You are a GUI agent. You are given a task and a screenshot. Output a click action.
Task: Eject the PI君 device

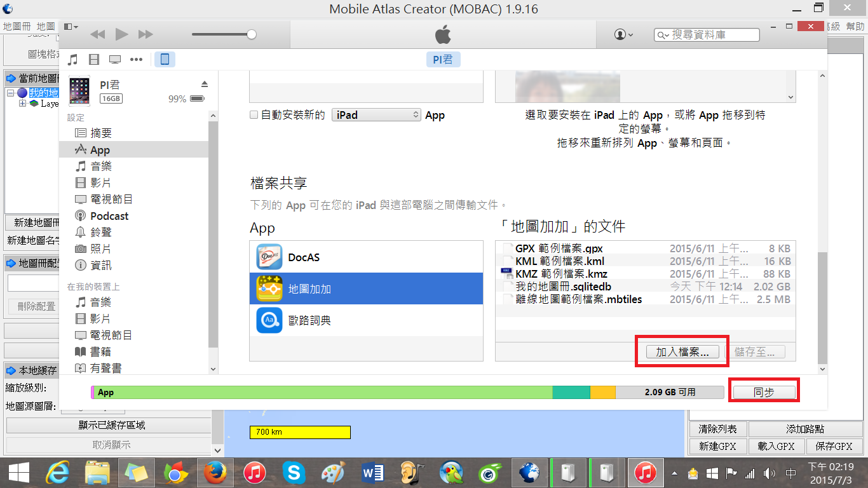205,84
